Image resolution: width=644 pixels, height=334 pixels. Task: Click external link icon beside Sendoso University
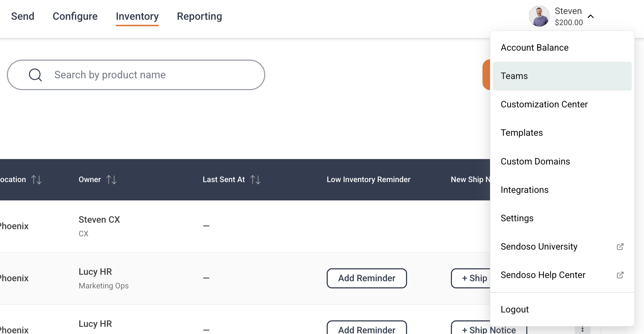click(x=620, y=246)
